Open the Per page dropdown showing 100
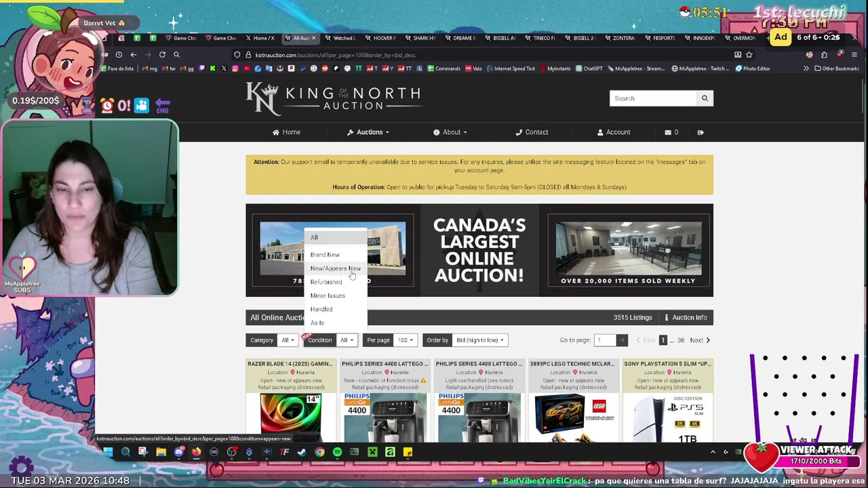The image size is (868, 488). click(406, 340)
